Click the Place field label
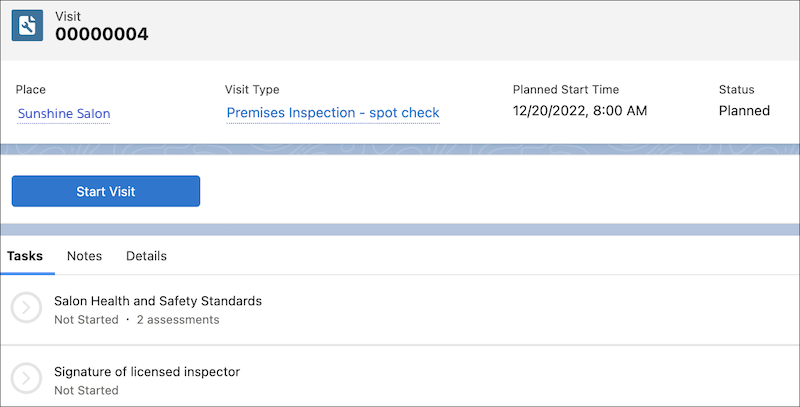The height and width of the screenshot is (407, 800). coord(31,90)
